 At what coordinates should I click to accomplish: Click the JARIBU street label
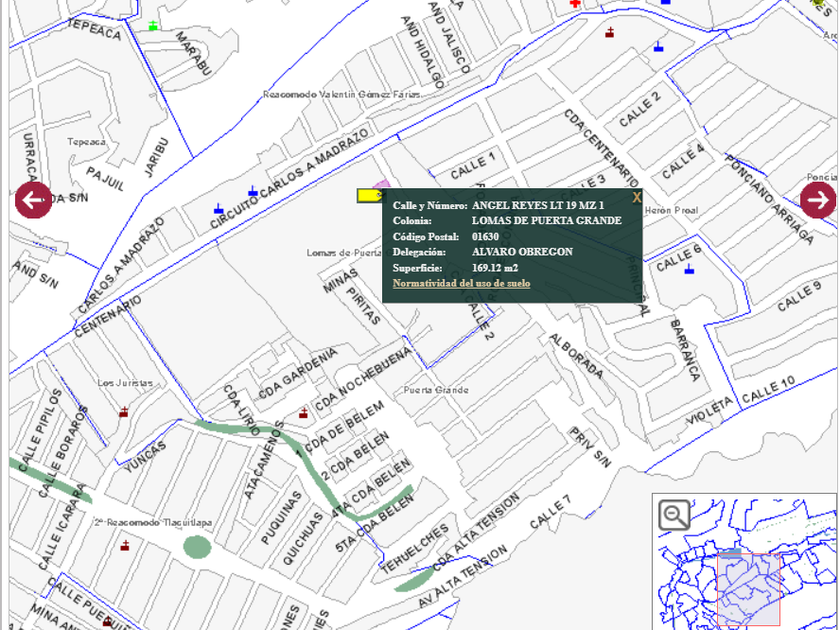pyautogui.click(x=156, y=158)
